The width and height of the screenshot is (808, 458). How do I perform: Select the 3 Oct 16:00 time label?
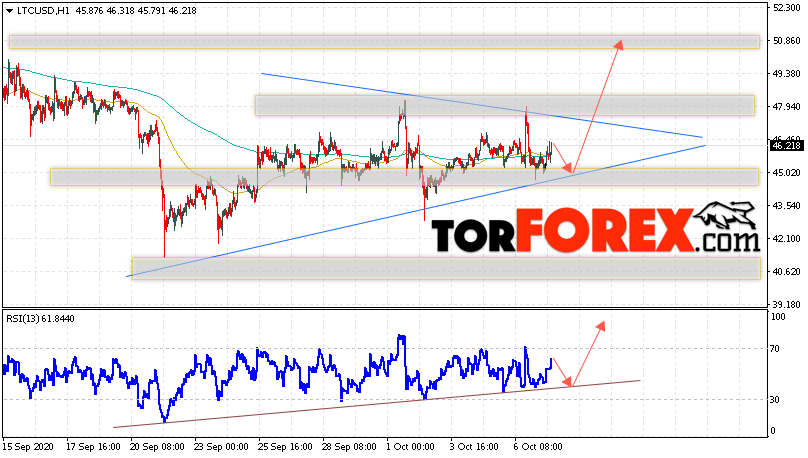click(x=474, y=447)
